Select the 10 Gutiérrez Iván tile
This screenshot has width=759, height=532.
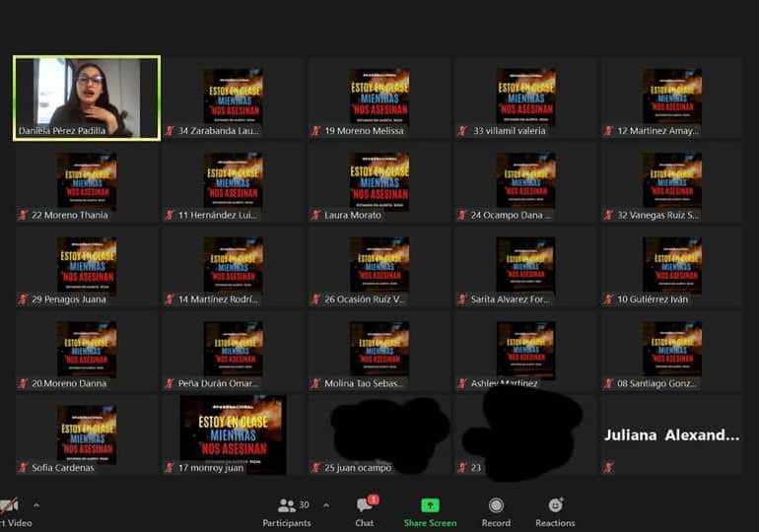click(x=671, y=266)
